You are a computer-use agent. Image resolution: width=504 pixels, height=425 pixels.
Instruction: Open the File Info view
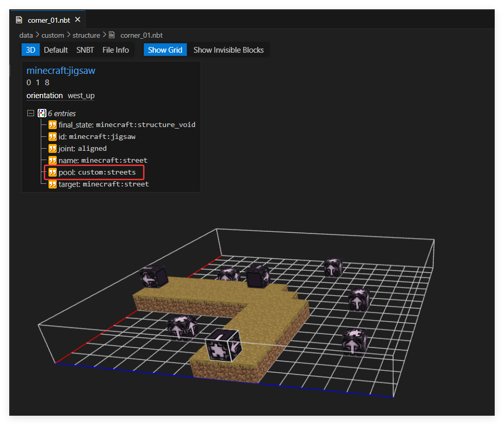point(116,50)
